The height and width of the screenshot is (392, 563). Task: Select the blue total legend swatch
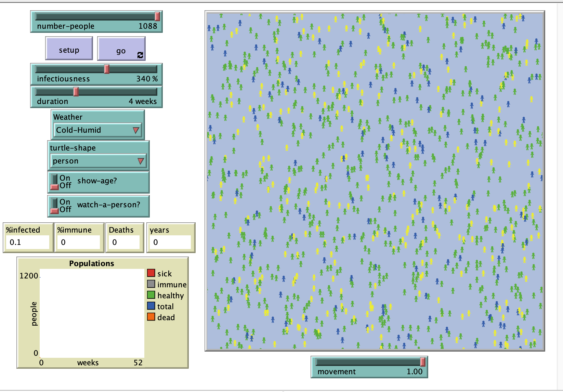pyautogui.click(x=150, y=306)
